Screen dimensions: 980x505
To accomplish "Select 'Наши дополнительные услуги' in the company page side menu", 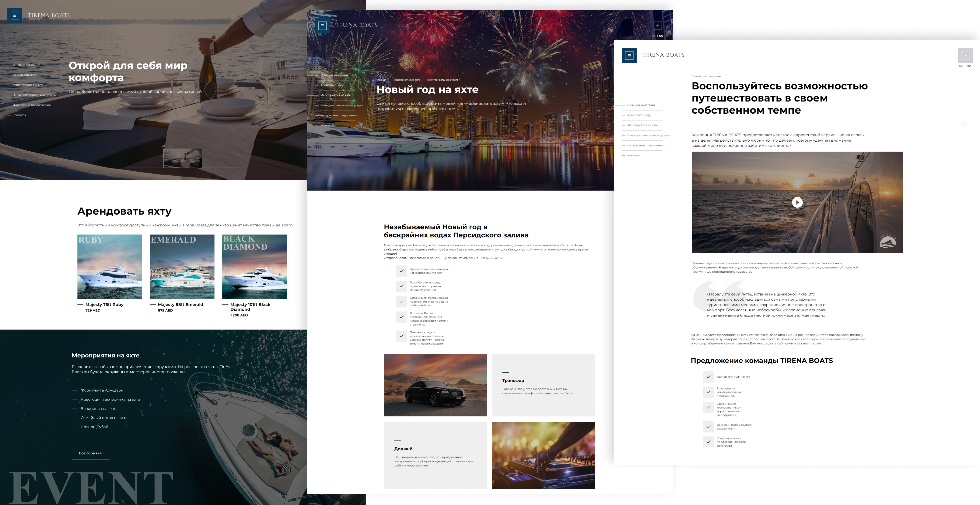I will click(x=649, y=135).
